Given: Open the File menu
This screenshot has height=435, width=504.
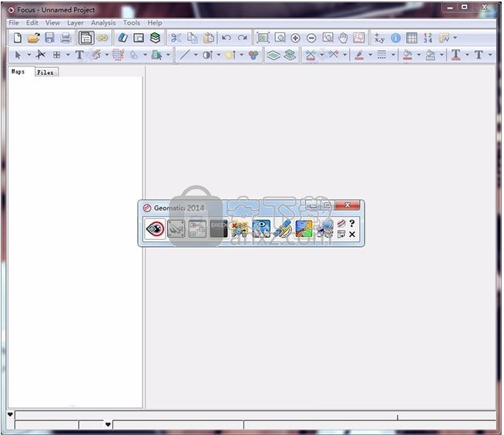Looking at the screenshot, I should (14, 23).
